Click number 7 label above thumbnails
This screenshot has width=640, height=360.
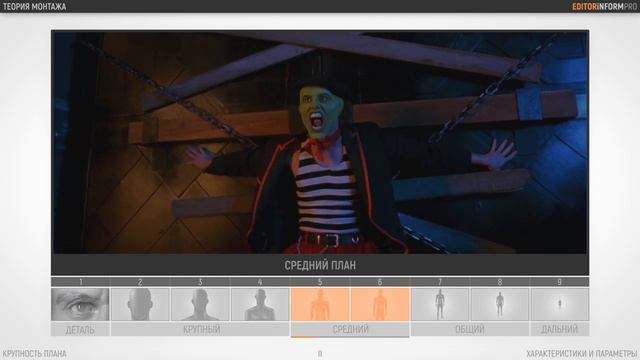pyautogui.click(x=440, y=282)
